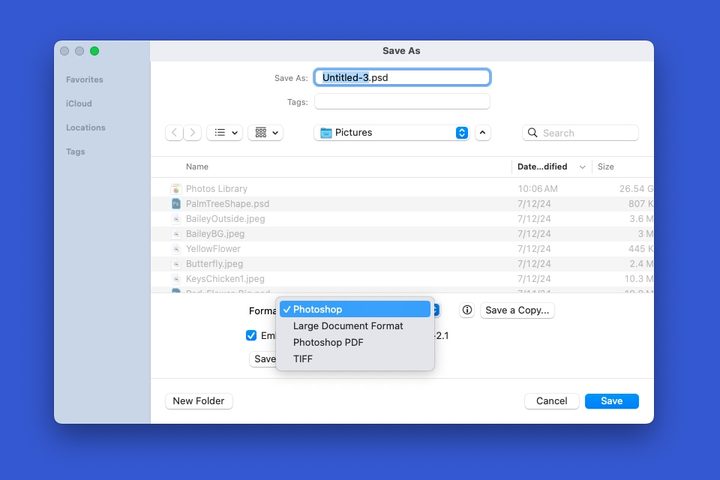Click the KeysChicken1.jpeg file icon
This screenshot has height=480, width=720.
point(176,279)
